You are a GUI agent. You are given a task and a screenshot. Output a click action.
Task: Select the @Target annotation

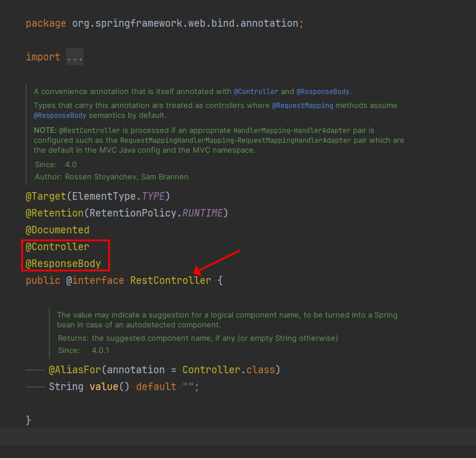click(x=46, y=196)
